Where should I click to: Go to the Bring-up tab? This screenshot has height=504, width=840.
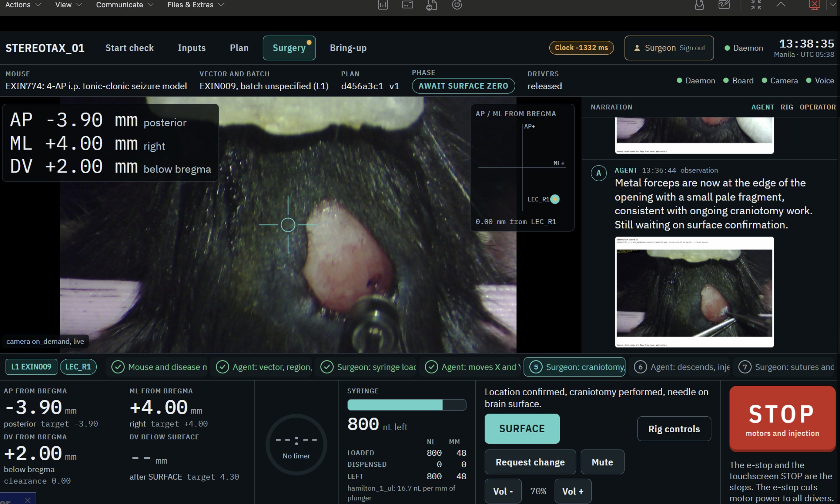pyautogui.click(x=348, y=48)
